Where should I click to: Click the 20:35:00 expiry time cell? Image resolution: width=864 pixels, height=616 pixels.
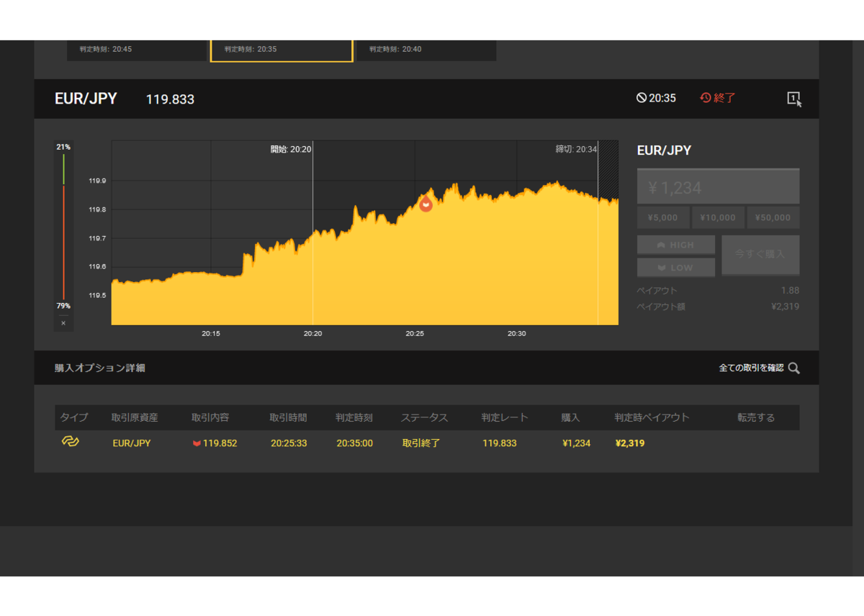354,443
